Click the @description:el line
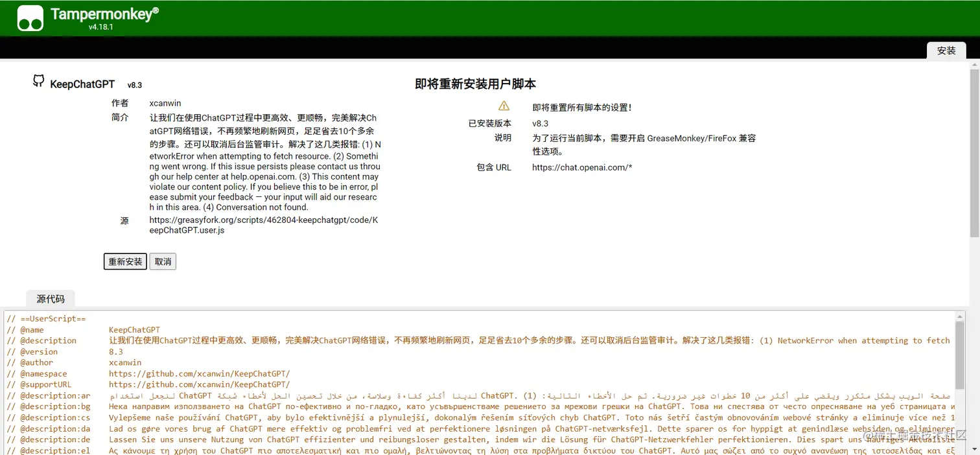The image size is (980, 455). tap(480, 450)
